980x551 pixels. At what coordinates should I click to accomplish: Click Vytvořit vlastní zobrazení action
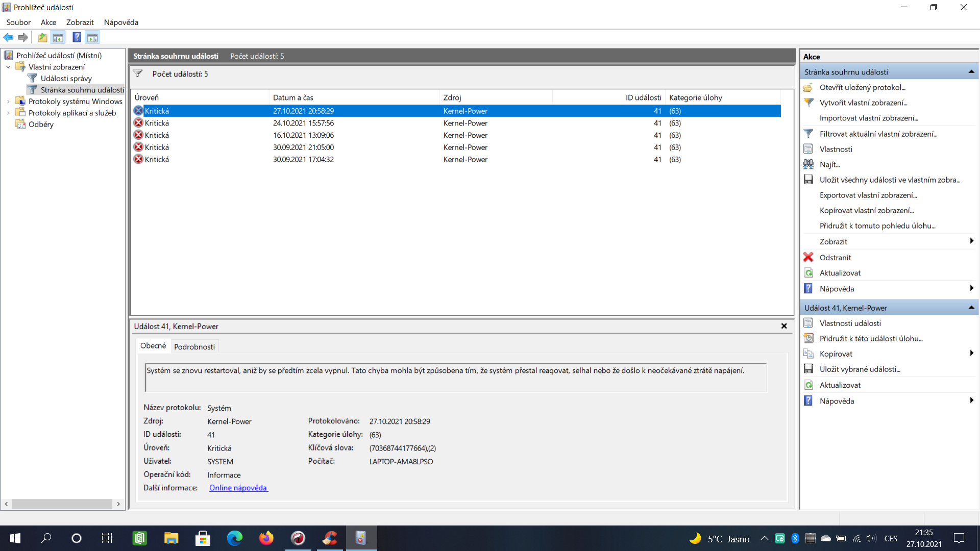pyautogui.click(x=863, y=103)
